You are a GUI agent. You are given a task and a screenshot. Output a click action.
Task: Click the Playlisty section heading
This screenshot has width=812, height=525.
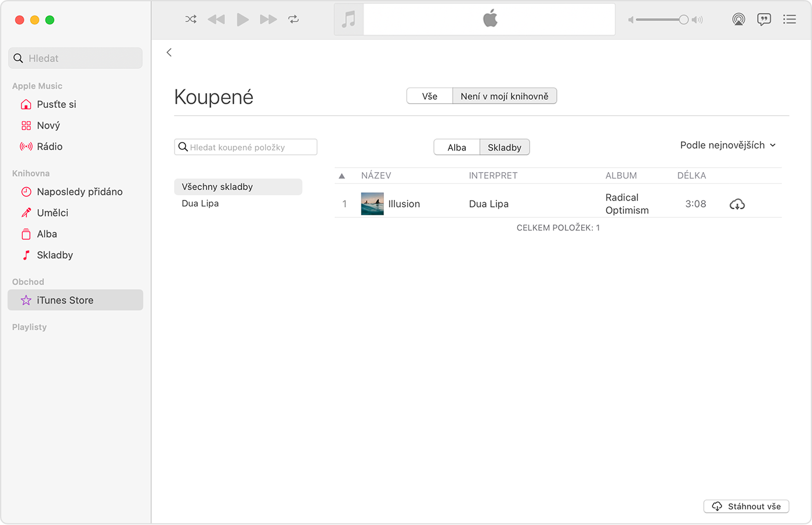coord(30,327)
